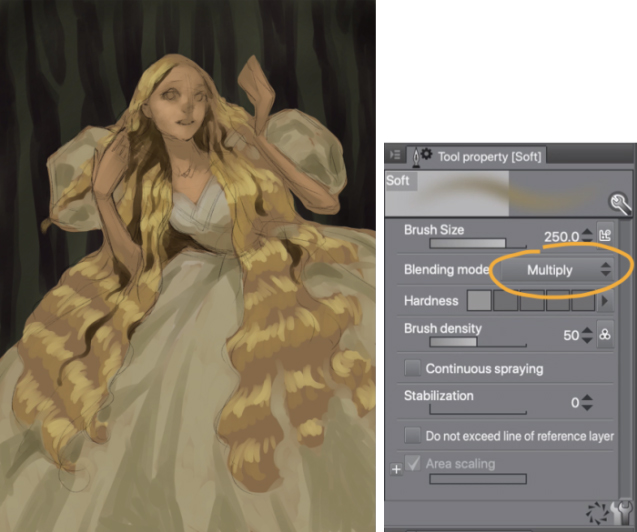Click the wrench icon on the Soft brush preview
The height and width of the screenshot is (532, 637).
pyautogui.click(x=619, y=204)
